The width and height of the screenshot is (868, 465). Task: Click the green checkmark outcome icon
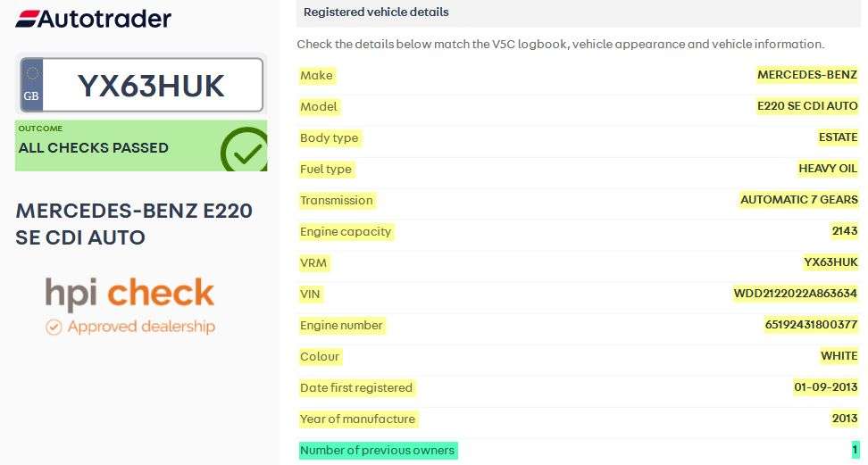click(x=243, y=149)
